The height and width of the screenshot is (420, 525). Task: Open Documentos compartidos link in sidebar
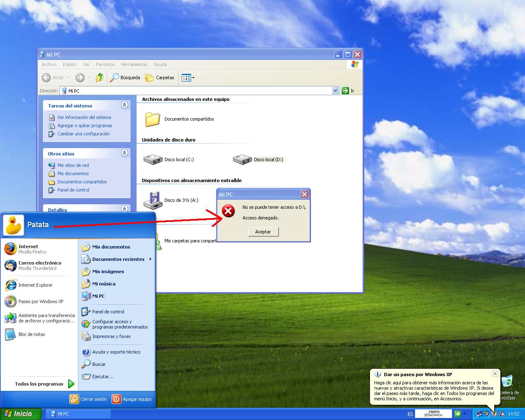pyautogui.click(x=82, y=182)
